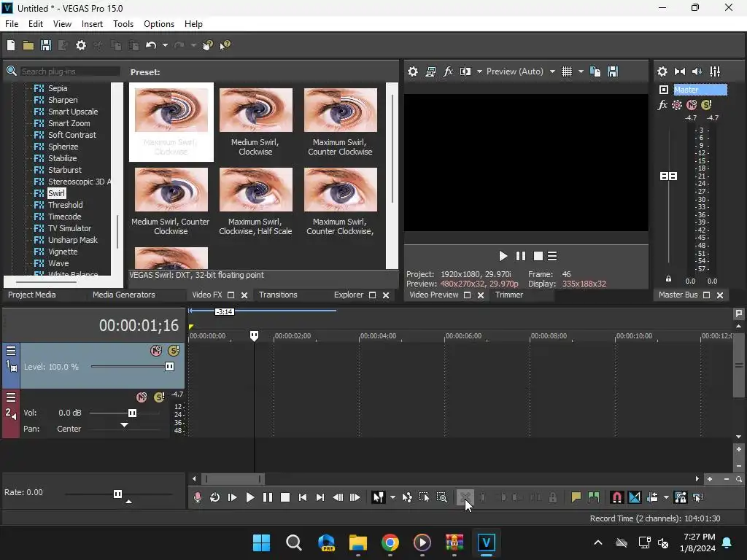Screen dimensions: 747x560
Task: Click the external monitor preview icon
Action: click(x=430, y=71)
